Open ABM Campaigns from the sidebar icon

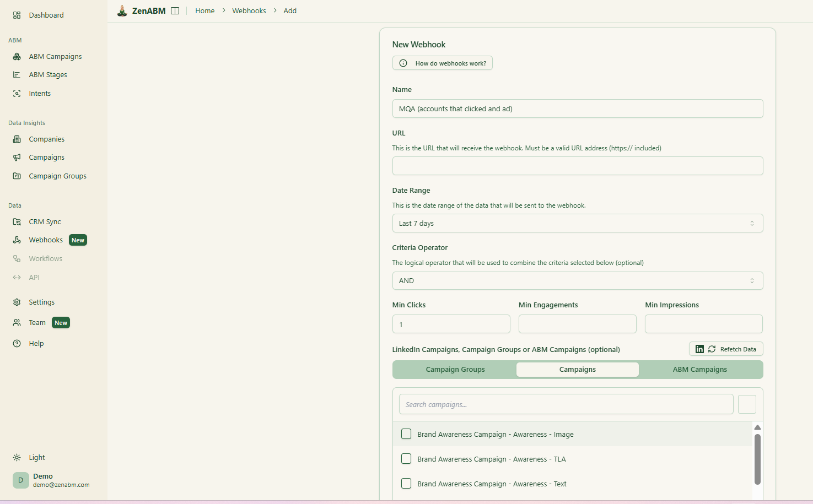pos(17,56)
